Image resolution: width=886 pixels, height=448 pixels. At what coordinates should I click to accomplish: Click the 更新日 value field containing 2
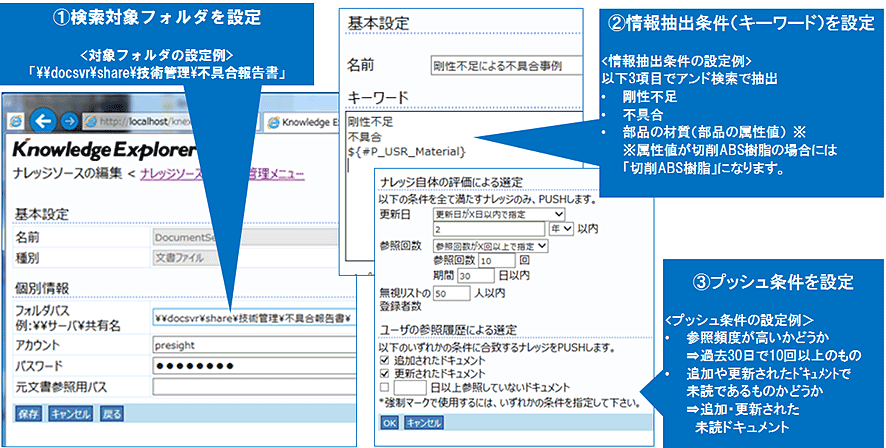point(489,229)
